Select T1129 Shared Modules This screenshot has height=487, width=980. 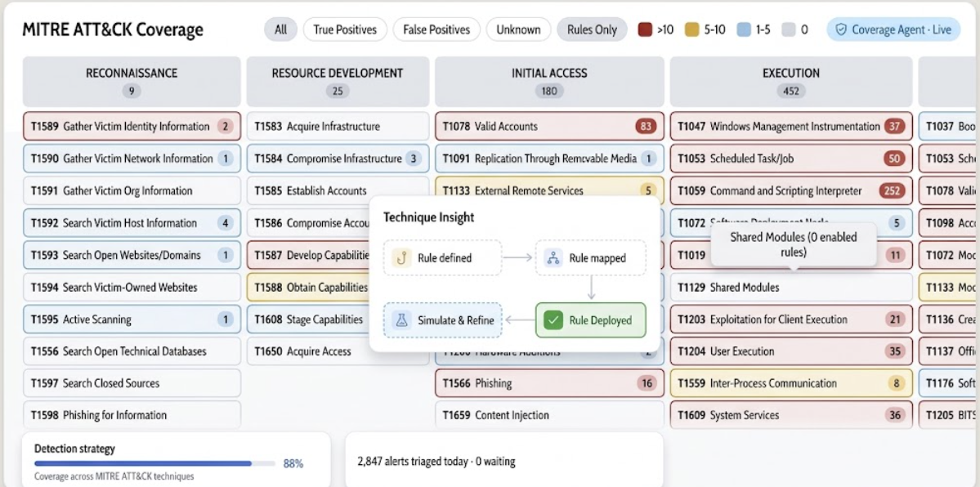[x=790, y=288]
